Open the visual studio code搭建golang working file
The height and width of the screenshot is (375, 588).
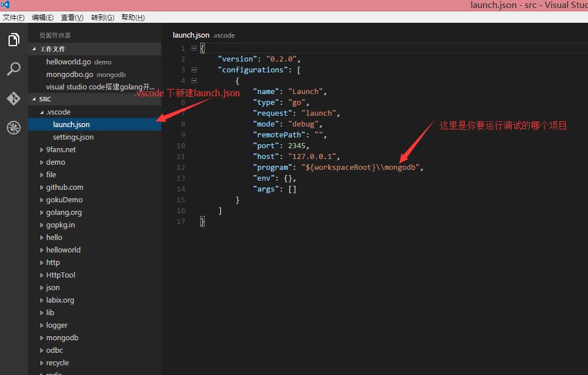point(95,87)
